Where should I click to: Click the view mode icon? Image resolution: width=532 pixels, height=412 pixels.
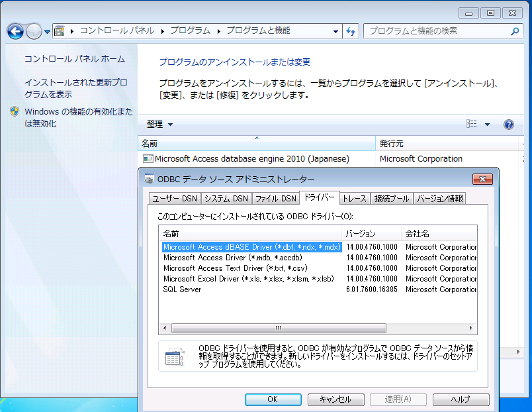tap(471, 124)
